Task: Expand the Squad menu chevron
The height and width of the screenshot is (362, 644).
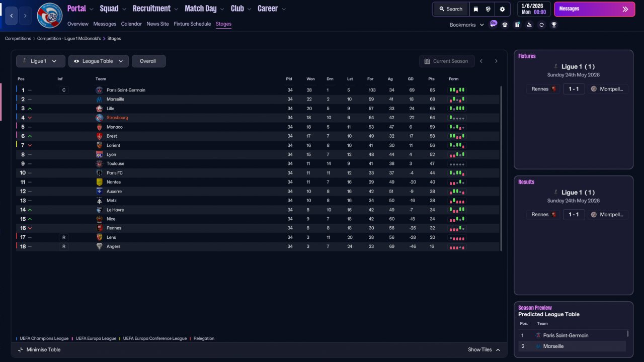Action: [124, 9]
